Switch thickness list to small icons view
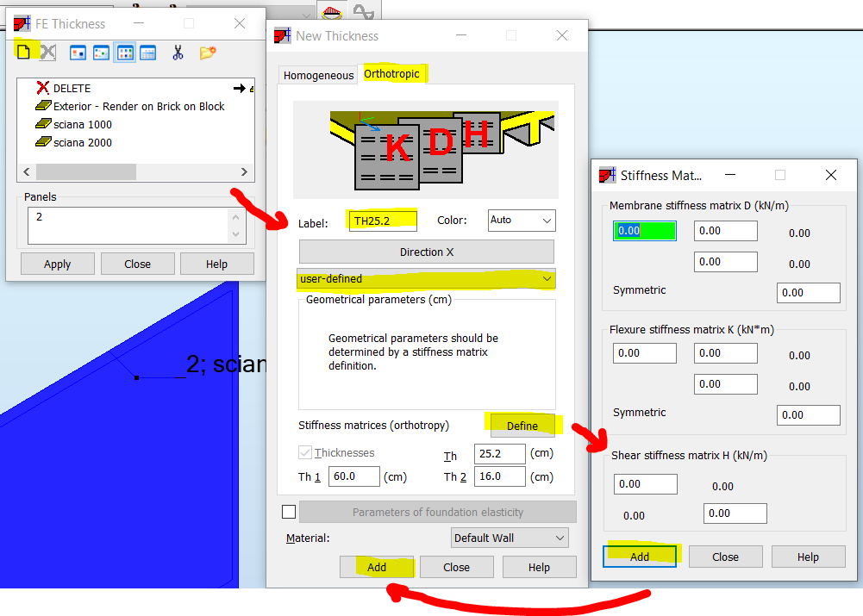This screenshot has width=863, height=616. (101, 52)
